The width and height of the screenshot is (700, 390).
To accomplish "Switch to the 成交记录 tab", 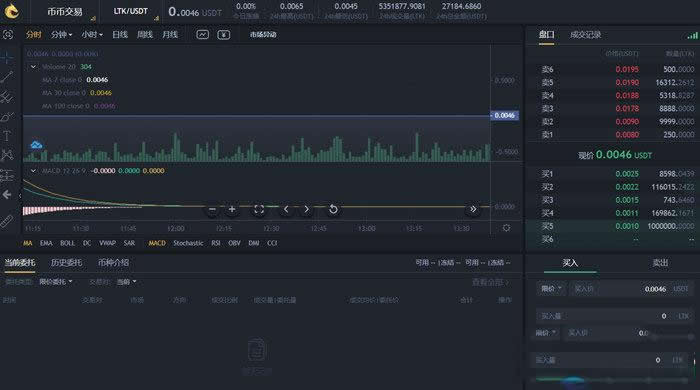I will [x=585, y=35].
